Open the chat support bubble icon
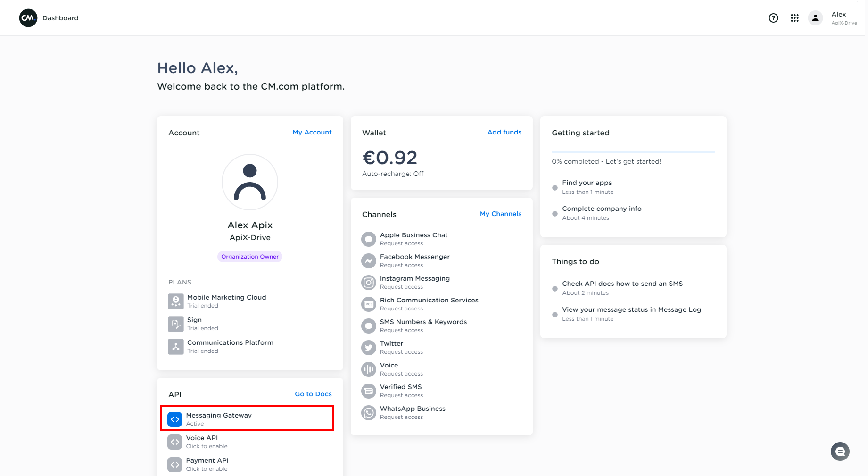868x476 pixels. pos(840,451)
